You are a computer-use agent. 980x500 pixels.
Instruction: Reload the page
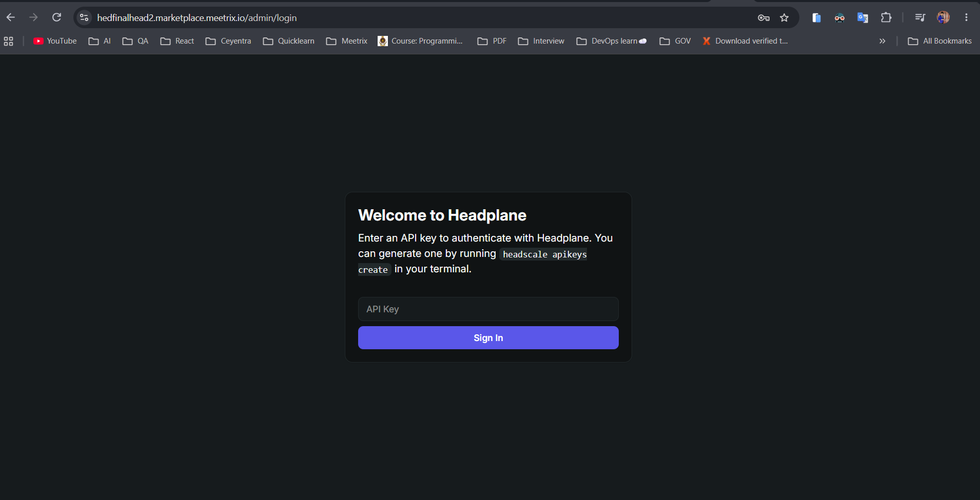[56, 17]
